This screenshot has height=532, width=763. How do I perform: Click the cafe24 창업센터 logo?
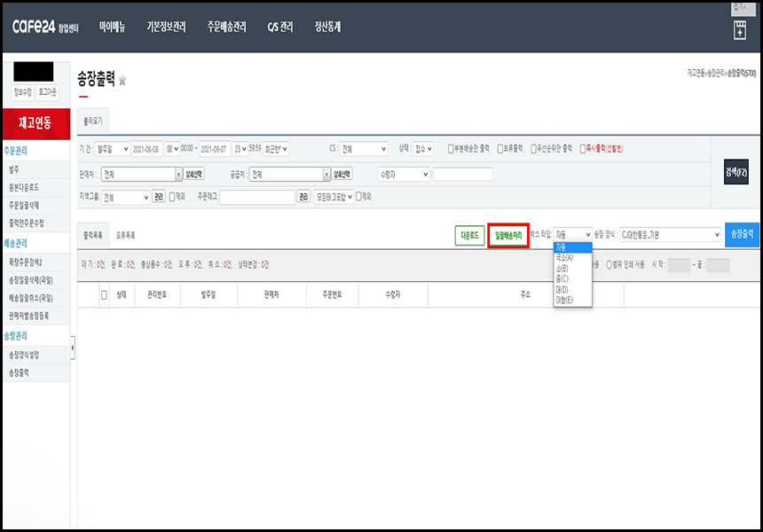44,27
